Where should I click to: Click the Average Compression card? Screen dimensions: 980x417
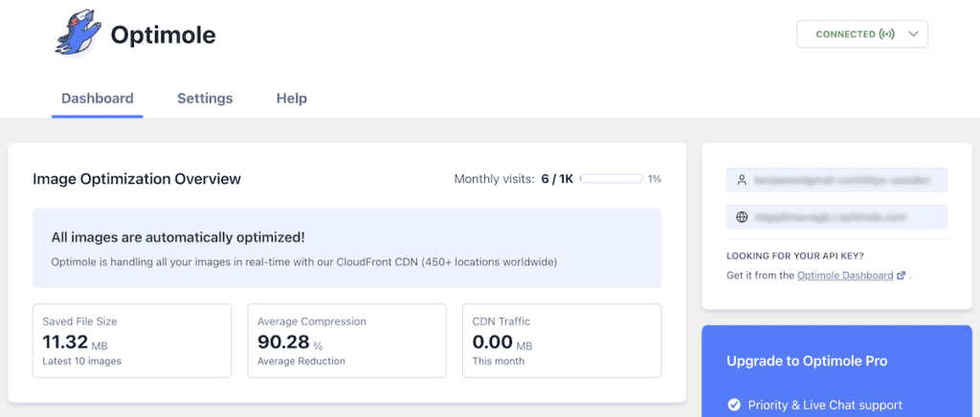tap(346, 340)
